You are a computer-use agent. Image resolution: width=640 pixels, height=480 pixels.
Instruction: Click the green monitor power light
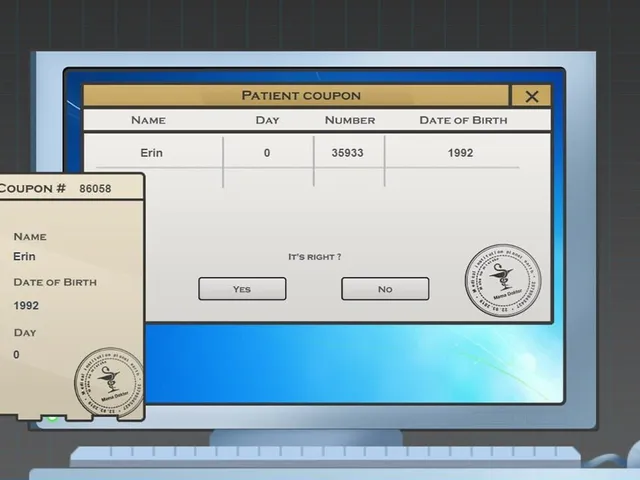(x=52, y=418)
